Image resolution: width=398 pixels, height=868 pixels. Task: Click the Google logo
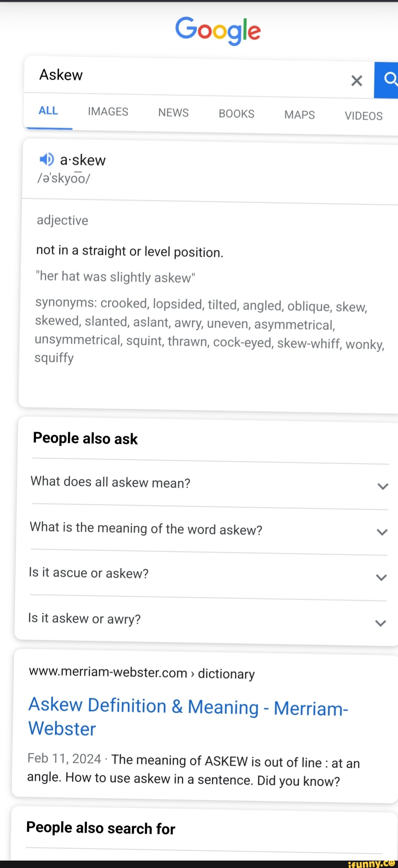218,30
